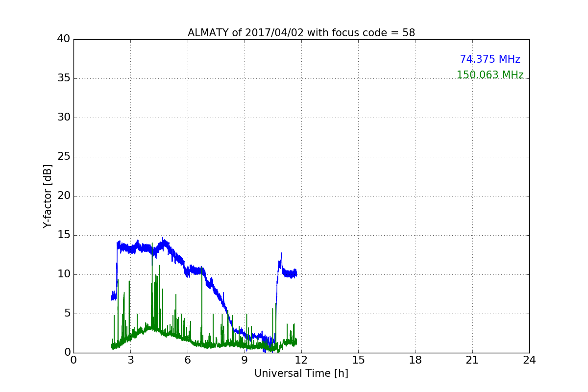The image size is (588, 392).
Task: Click the y-axis tick label '35'
Action: pos(63,78)
